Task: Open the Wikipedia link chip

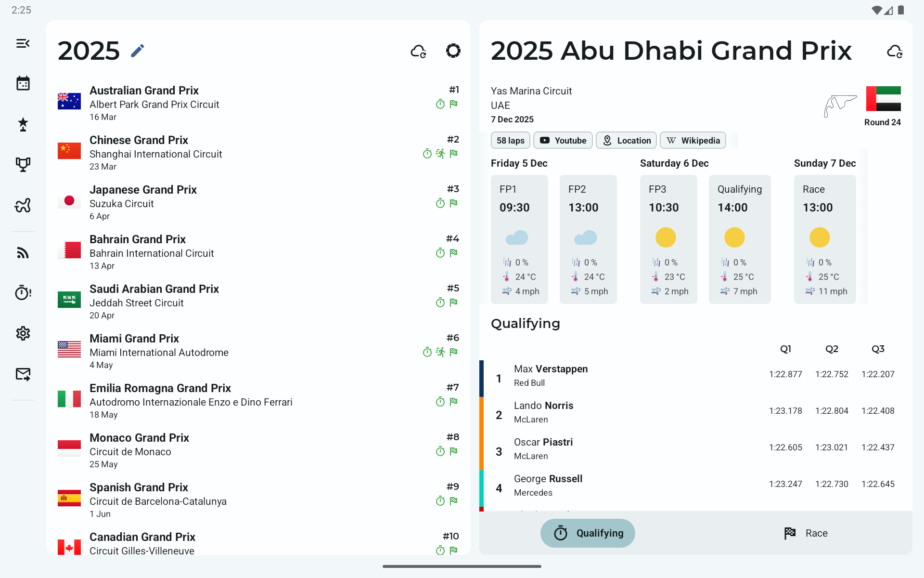Action: [693, 141]
